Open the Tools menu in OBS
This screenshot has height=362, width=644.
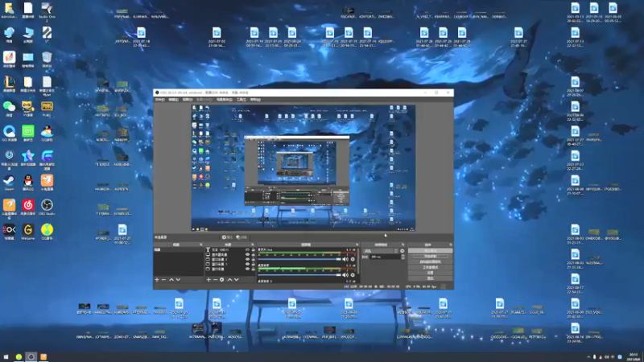[241, 99]
